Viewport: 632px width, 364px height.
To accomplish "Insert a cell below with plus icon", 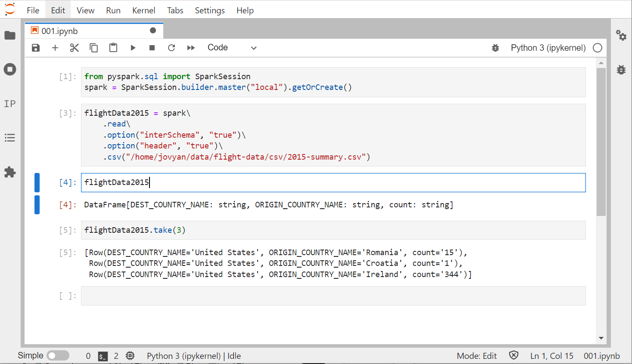I will click(x=55, y=48).
